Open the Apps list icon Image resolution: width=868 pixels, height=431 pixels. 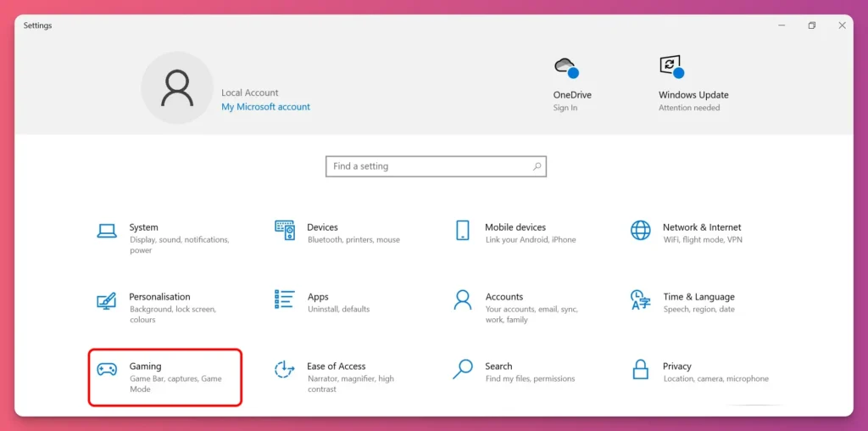pos(285,299)
